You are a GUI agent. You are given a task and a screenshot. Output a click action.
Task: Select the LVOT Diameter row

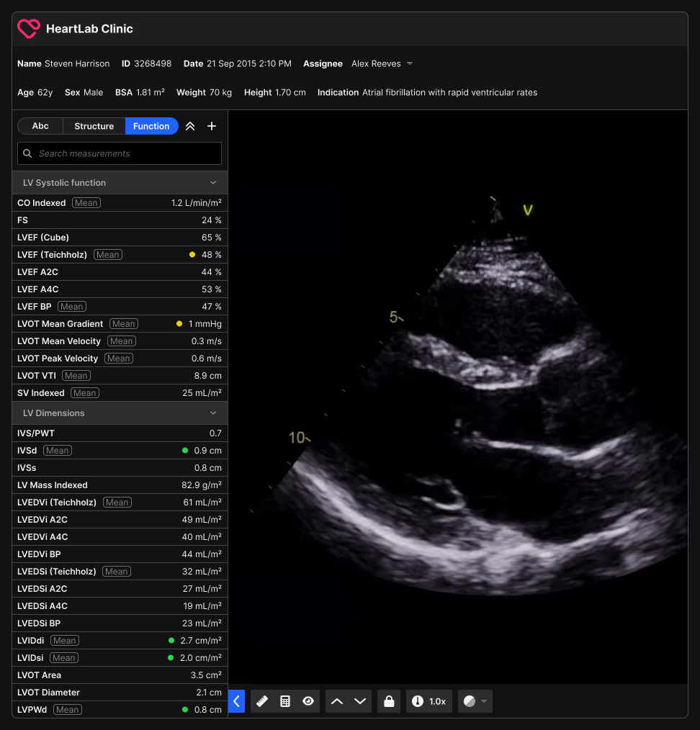[120, 693]
